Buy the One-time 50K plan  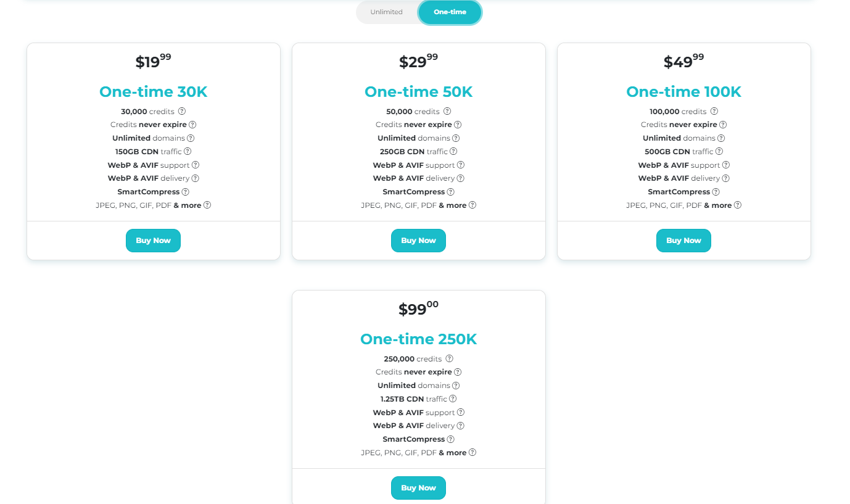point(418,241)
